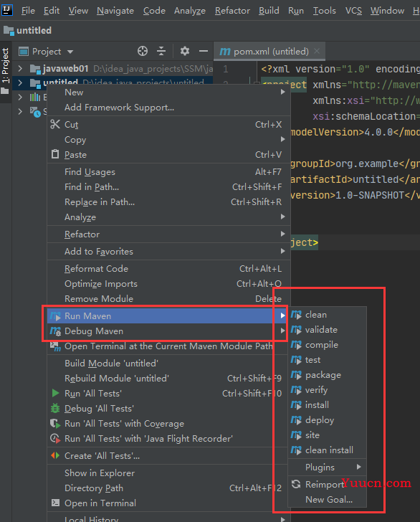The image size is (420, 522).
Task: Click green Run 'All Tests' play icon
Action: click(x=55, y=393)
